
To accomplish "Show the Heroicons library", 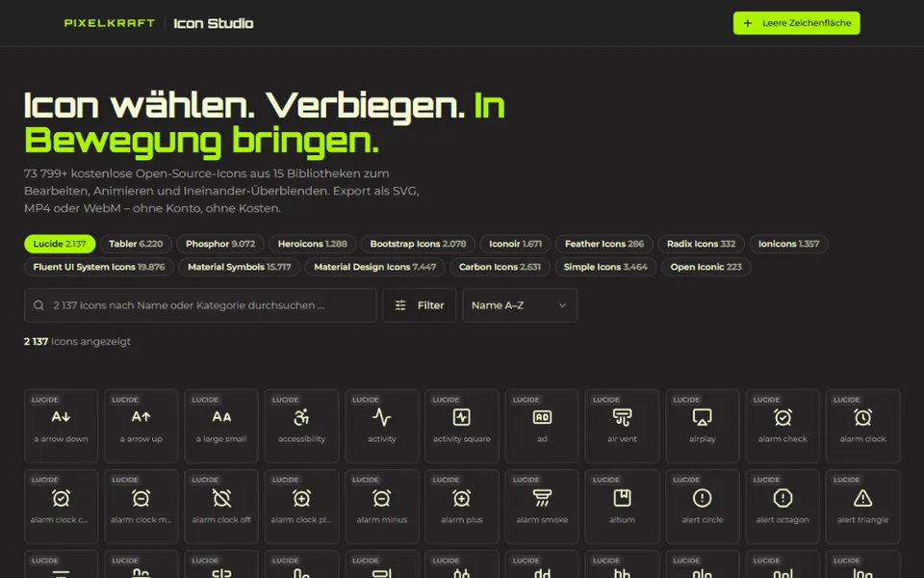I will pos(312,244).
